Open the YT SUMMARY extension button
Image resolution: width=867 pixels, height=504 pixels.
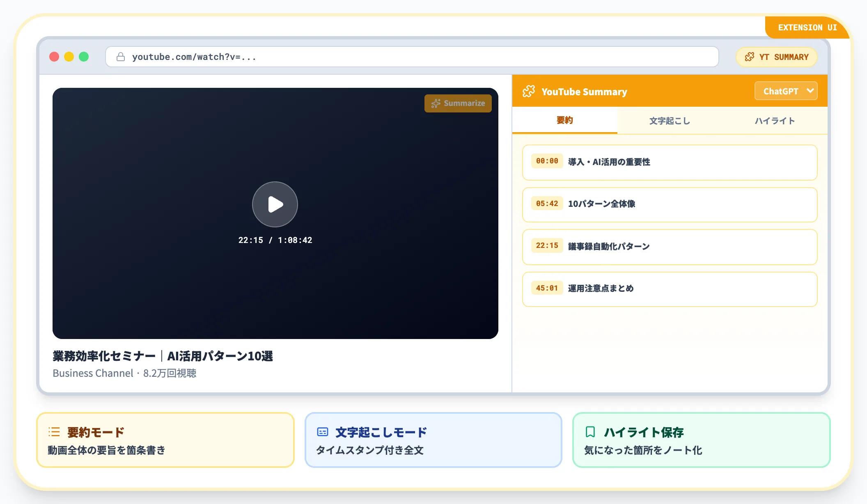click(x=776, y=57)
